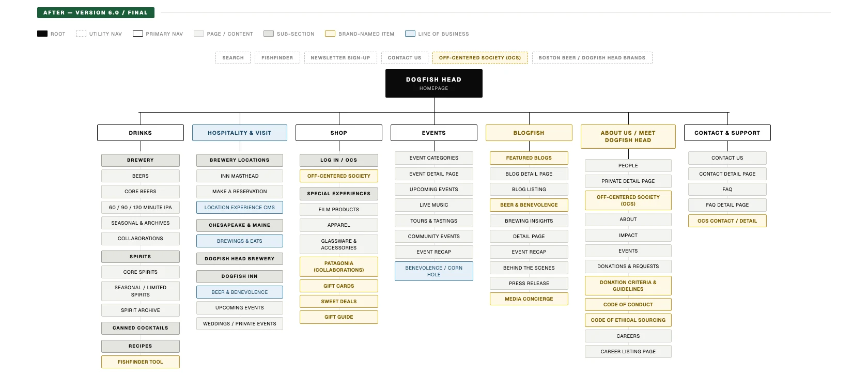868x391 pixels.
Task: Click the BREWERY sub-section box
Action: click(x=141, y=160)
